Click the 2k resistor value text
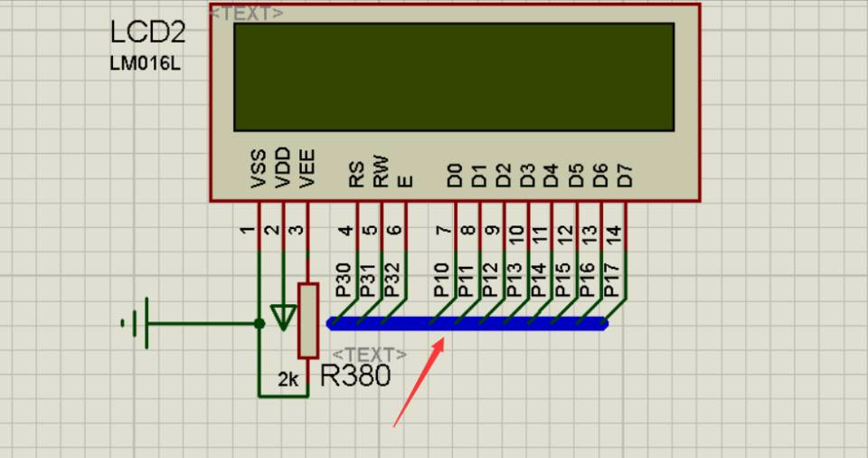The image size is (868, 458). tap(288, 380)
